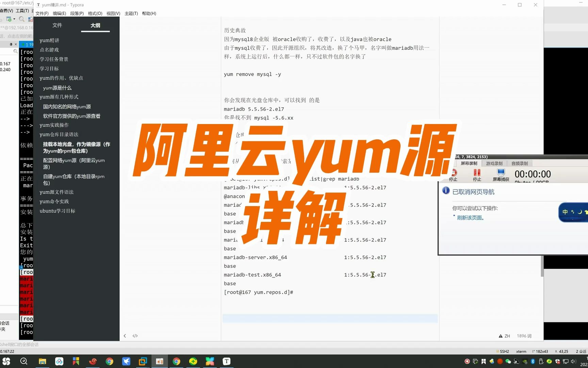The image size is (588, 368).
Task: Jump to the yum仓库目录语法 outline heading
Action: [59, 135]
